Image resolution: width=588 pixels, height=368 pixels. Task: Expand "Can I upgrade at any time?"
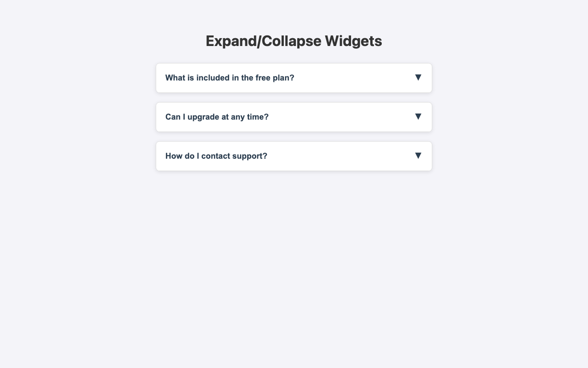tap(294, 117)
